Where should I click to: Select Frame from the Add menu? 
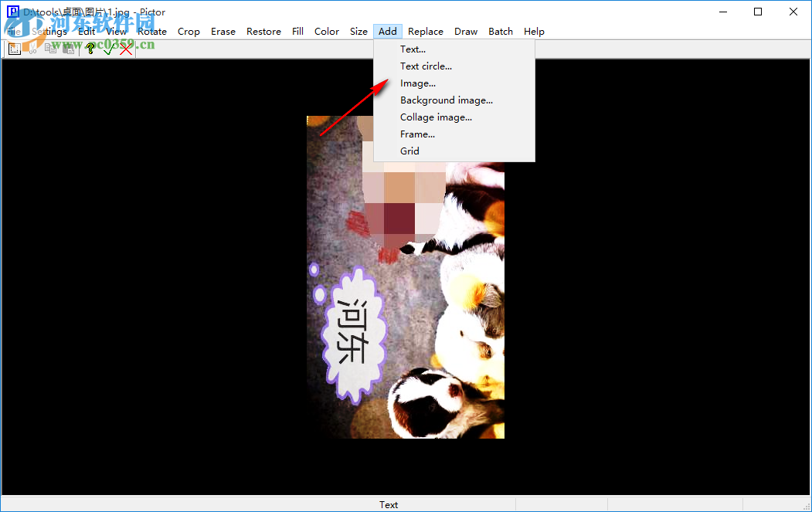[417, 134]
